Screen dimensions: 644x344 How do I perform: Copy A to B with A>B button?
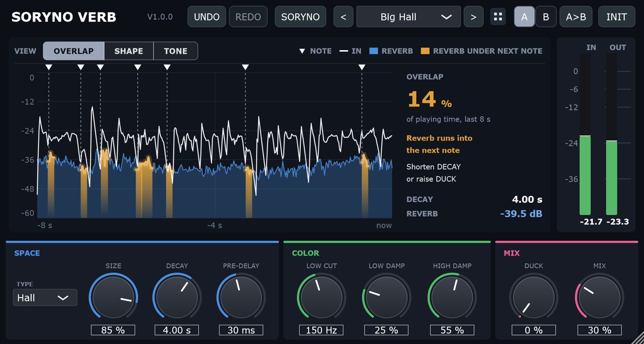[x=576, y=17]
